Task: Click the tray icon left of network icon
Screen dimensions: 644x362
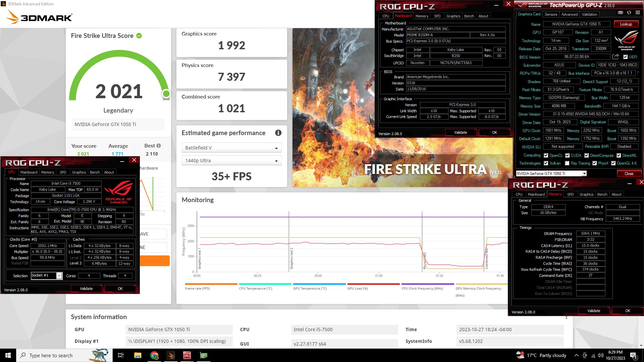Action: click(x=585, y=355)
